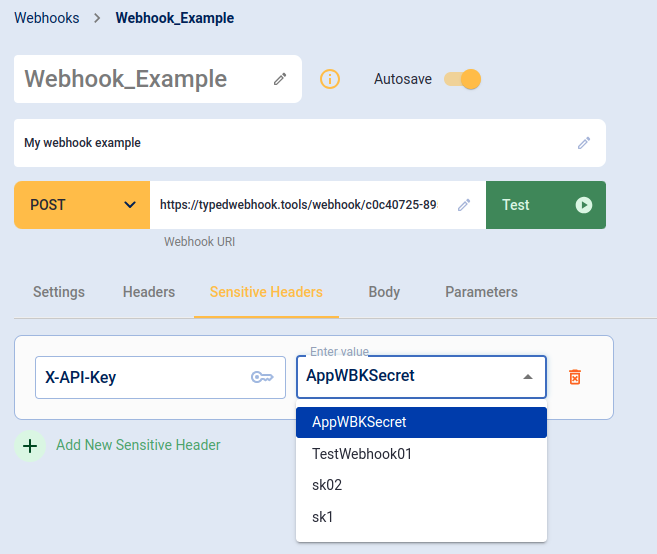Click the green plus circle icon

click(x=30, y=446)
